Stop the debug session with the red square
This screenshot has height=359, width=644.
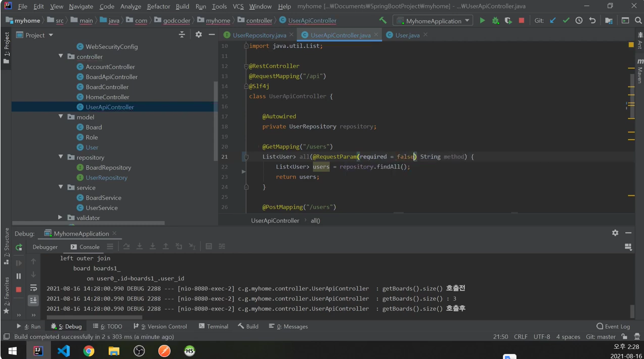(x=19, y=290)
